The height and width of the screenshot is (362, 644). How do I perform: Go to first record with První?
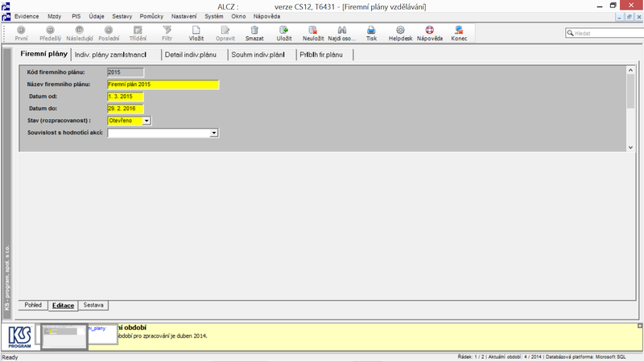[x=22, y=33]
